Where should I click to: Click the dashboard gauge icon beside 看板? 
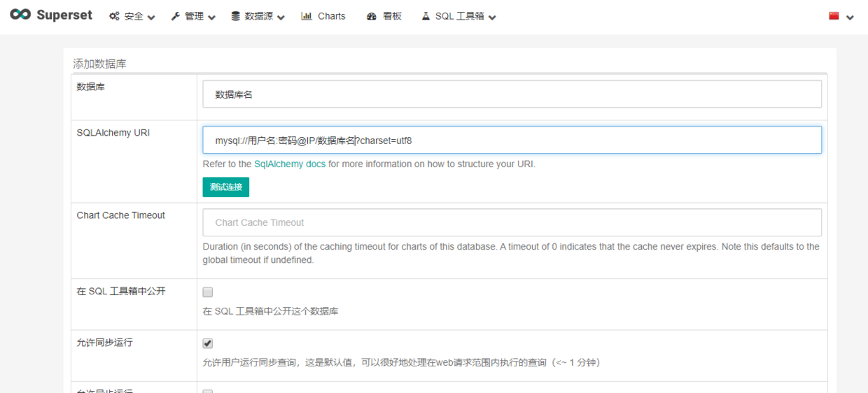coord(372,16)
